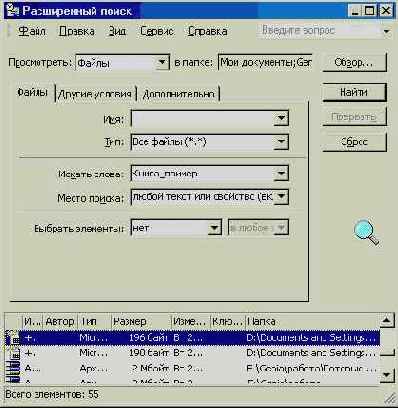
Task: Click the results list scroll up arrow
Action: (x=387, y=321)
